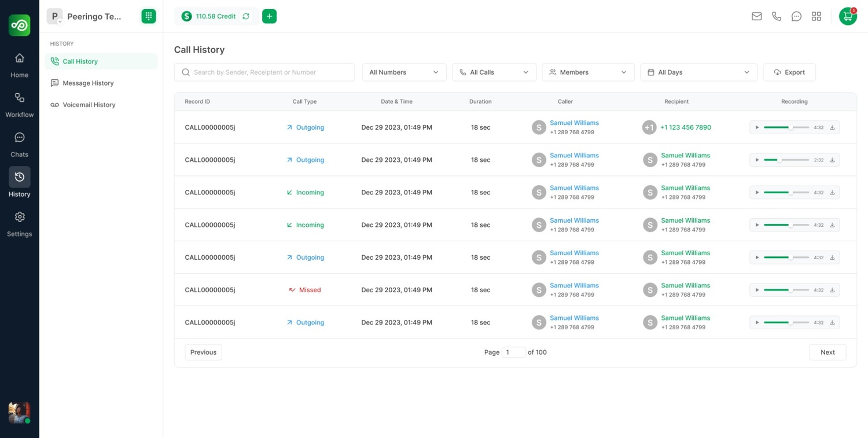
Task: Click the Next page button
Action: coord(827,352)
